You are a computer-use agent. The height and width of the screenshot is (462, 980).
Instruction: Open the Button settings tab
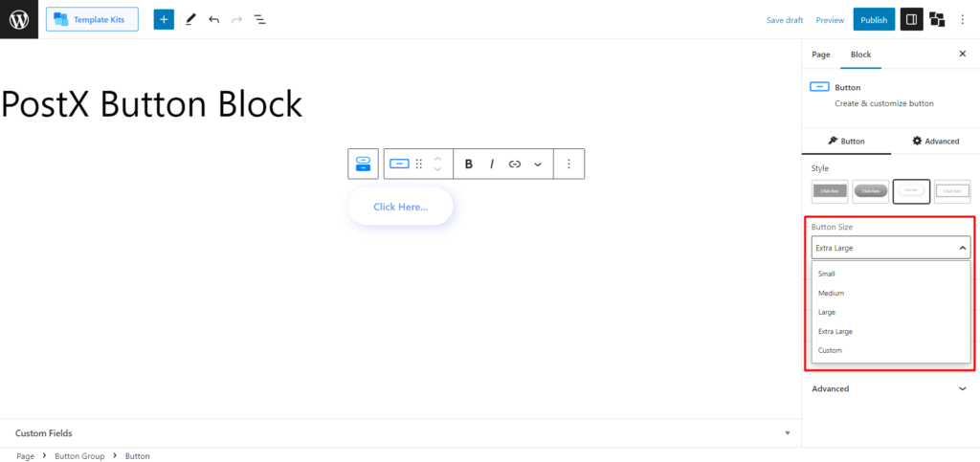coord(846,142)
